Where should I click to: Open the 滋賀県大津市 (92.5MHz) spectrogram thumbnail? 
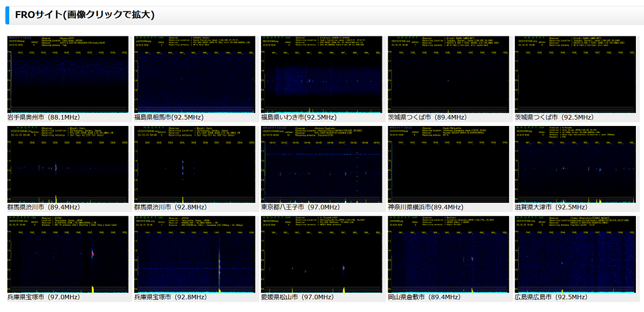pos(575,165)
